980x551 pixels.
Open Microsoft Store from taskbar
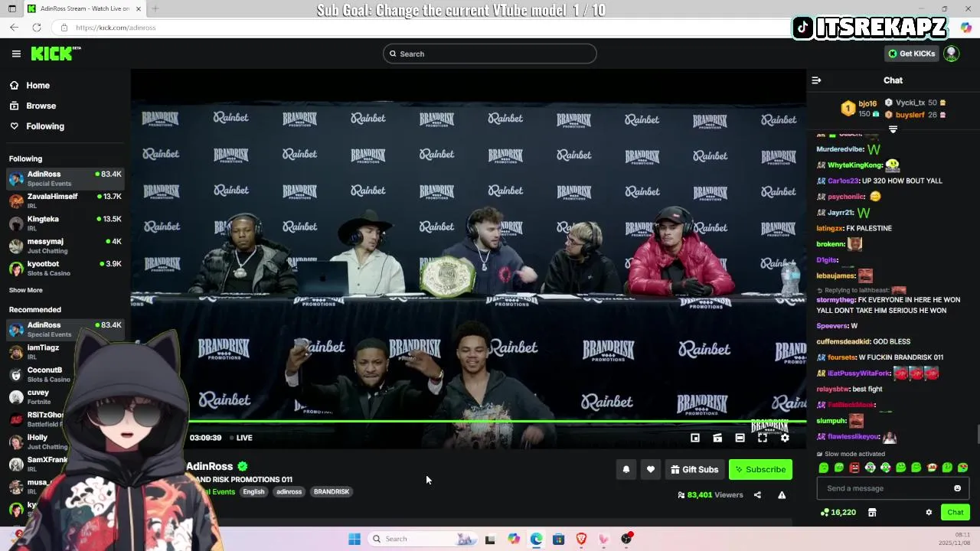tap(558, 539)
